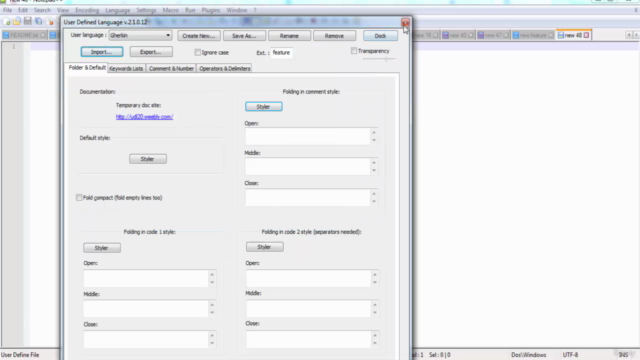
Task: Click the Transparency slider
Action: [x=380, y=59]
